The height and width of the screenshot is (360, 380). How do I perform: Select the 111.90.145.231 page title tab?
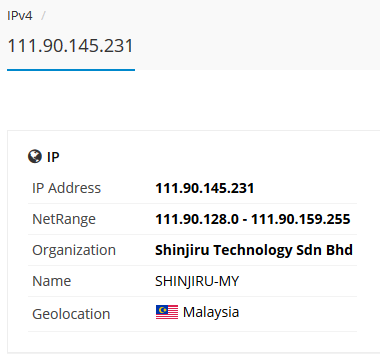pos(70,46)
